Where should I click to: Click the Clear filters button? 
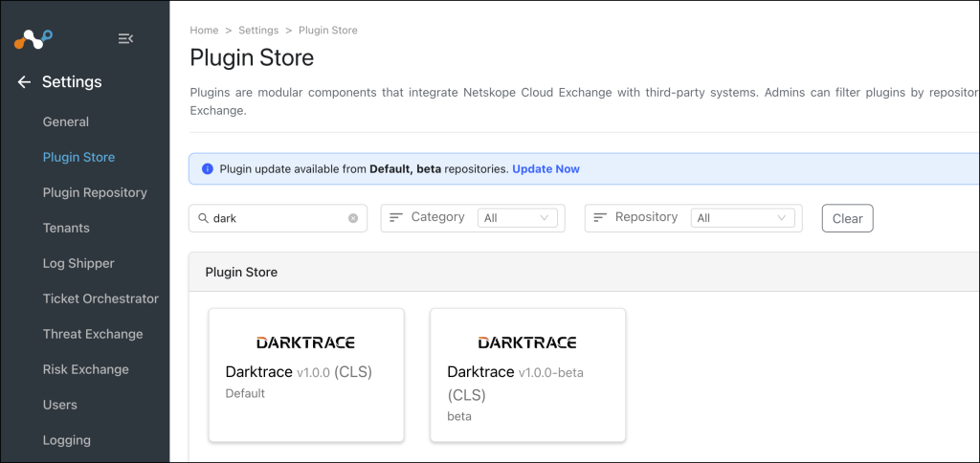[x=848, y=218]
